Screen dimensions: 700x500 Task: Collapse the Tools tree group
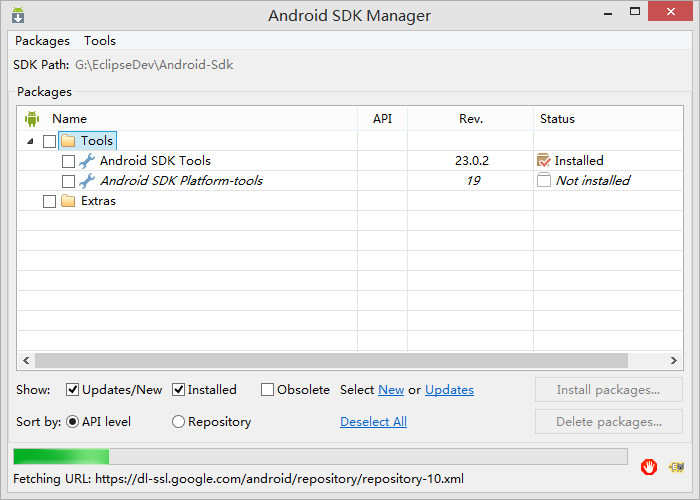click(x=30, y=141)
